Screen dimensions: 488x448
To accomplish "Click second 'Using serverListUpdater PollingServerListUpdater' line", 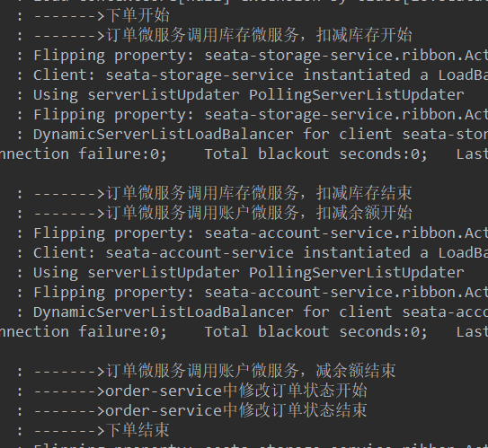I will (241, 272).
